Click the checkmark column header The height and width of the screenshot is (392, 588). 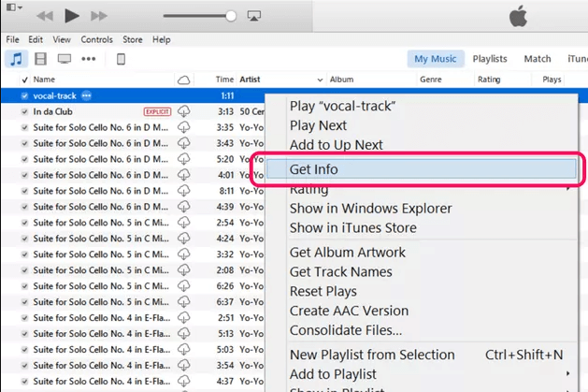24,80
